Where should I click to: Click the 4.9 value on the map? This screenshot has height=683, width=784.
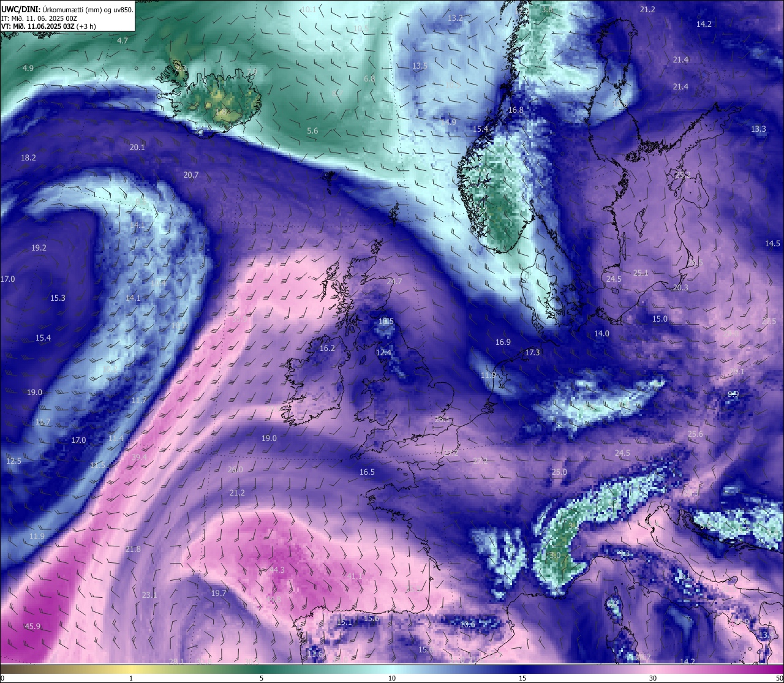click(28, 68)
